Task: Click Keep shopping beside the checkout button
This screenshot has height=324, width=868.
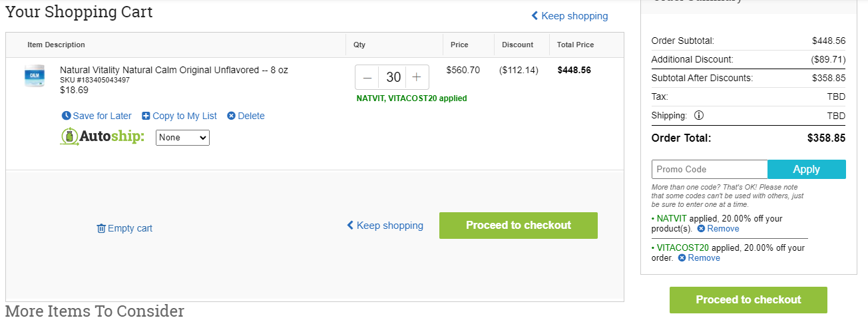Action: [x=385, y=226]
